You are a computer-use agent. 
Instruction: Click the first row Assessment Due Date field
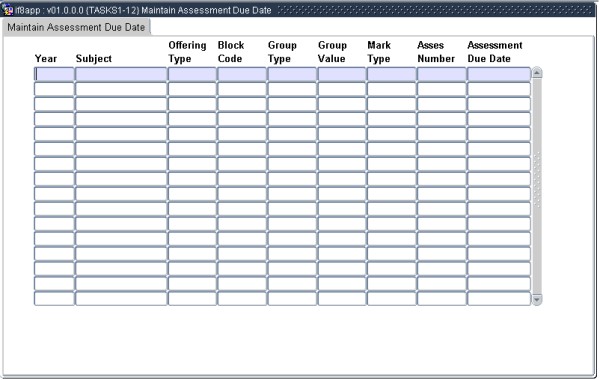(499, 74)
